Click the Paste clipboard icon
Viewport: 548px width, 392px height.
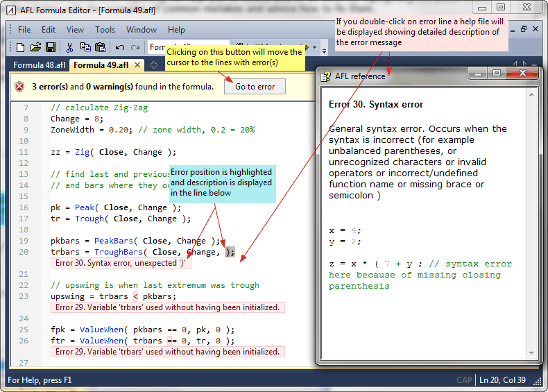click(100, 47)
